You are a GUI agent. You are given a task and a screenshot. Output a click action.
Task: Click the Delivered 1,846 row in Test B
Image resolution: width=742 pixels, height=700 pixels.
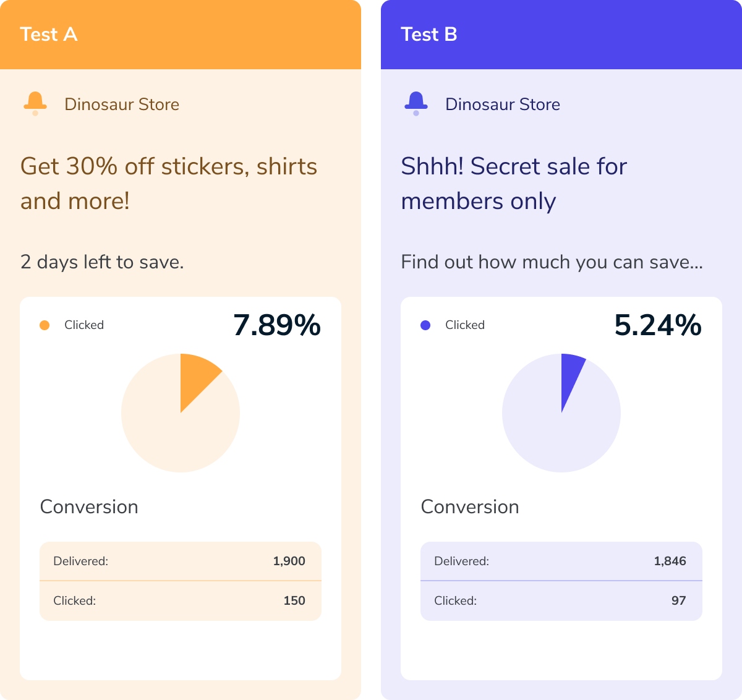click(x=561, y=561)
